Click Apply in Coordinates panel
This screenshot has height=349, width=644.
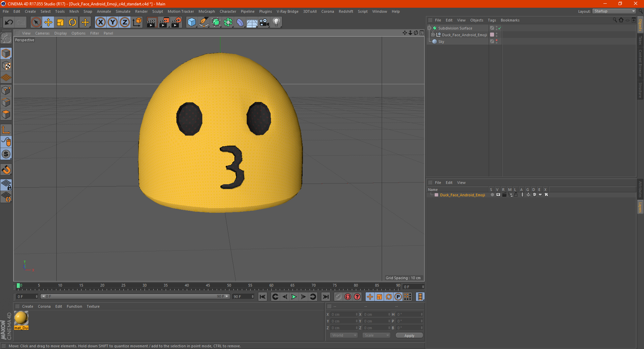point(409,336)
